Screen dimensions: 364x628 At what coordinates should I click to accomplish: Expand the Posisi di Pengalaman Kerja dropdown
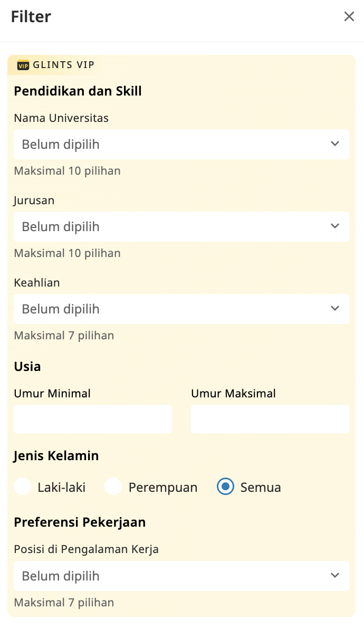click(x=181, y=576)
